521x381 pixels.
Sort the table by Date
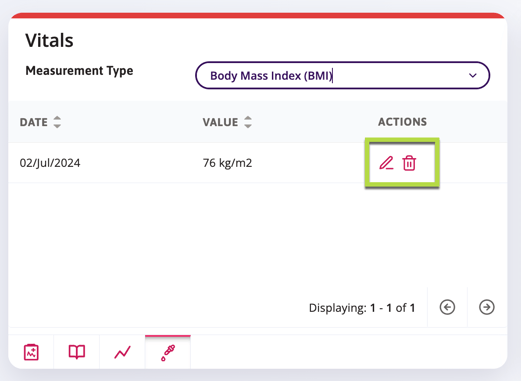pos(57,122)
